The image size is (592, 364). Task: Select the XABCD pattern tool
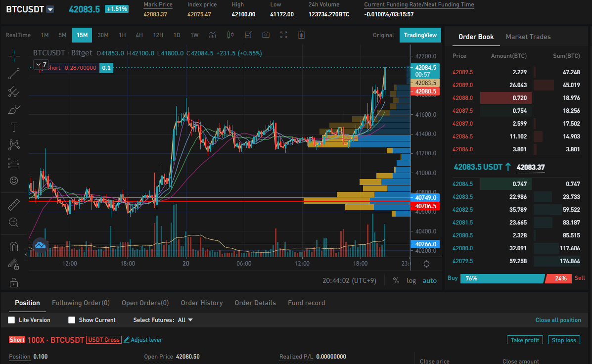14,144
